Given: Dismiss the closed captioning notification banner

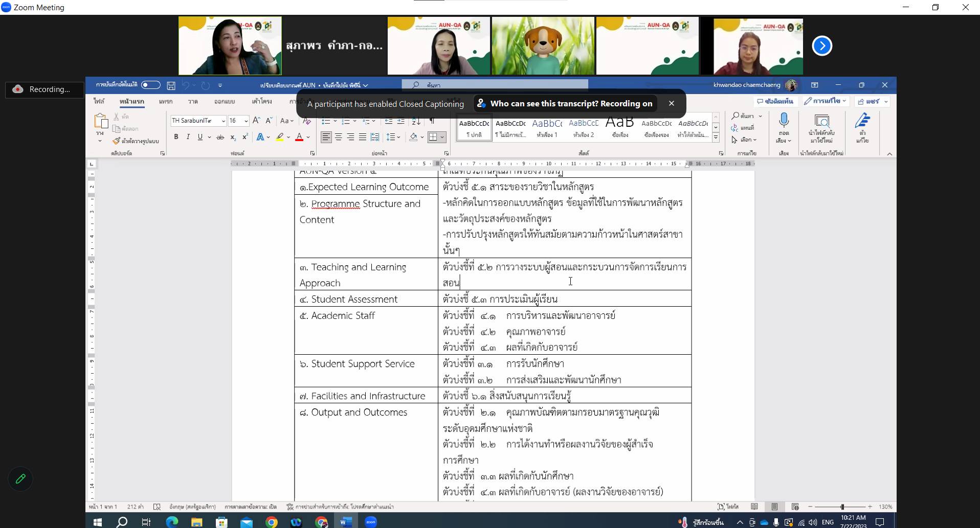Looking at the screenshot, I should (x=671, y=103).
